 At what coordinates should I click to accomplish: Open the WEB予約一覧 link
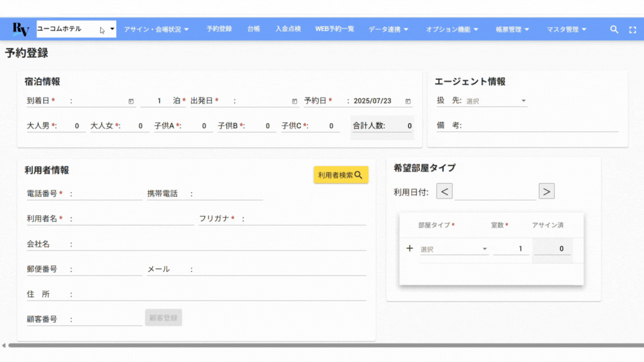point(334,29)
